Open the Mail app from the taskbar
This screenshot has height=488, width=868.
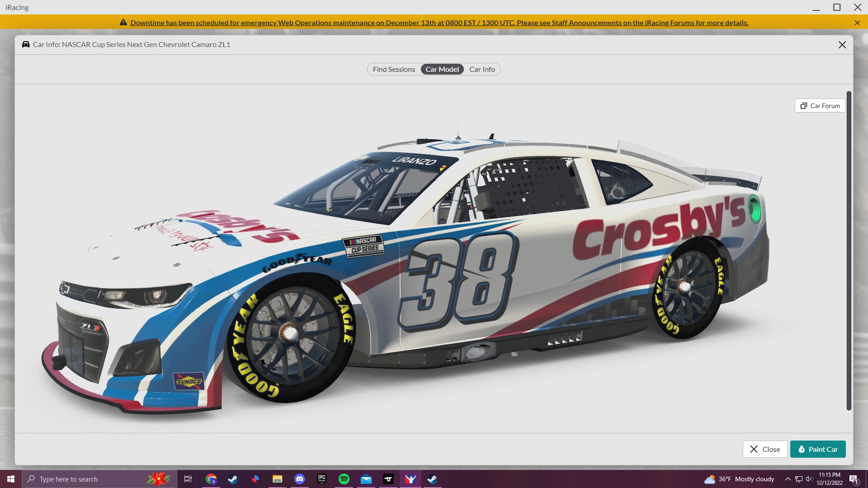tap(366, 479)
